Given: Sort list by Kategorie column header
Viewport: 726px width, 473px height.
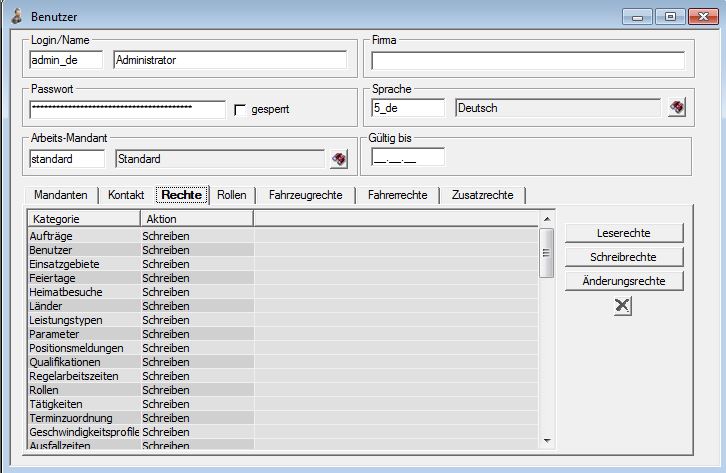Looking at the screenshot, I should point(80,218).
